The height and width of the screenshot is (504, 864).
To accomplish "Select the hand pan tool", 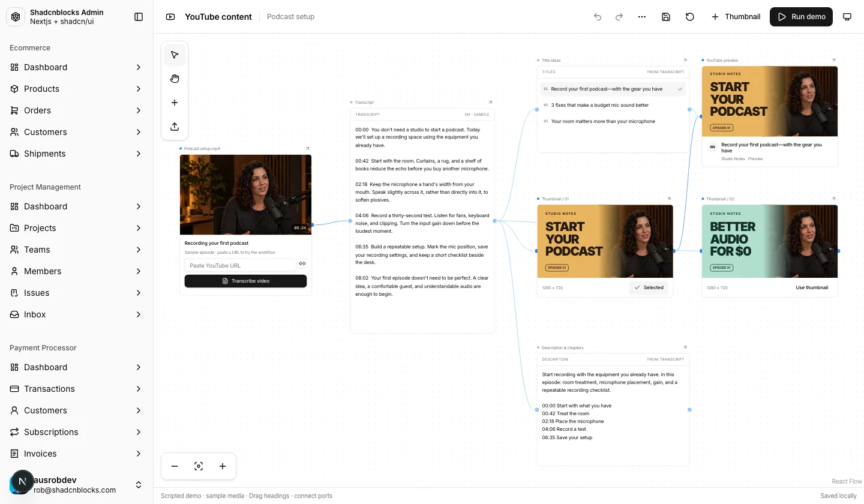I will [x=175, y=79].
